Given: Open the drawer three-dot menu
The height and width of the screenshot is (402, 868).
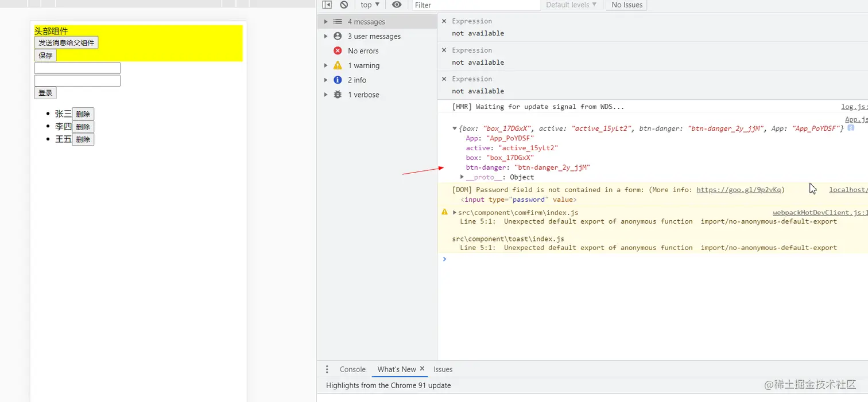Looking at the screenshot, I should [x=327, y=369].
